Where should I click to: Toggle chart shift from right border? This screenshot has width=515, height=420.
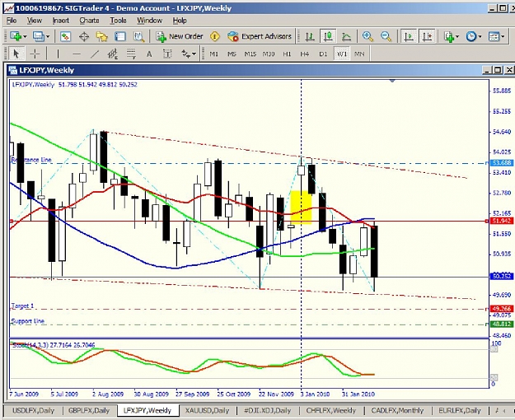(x=428, y=36)
